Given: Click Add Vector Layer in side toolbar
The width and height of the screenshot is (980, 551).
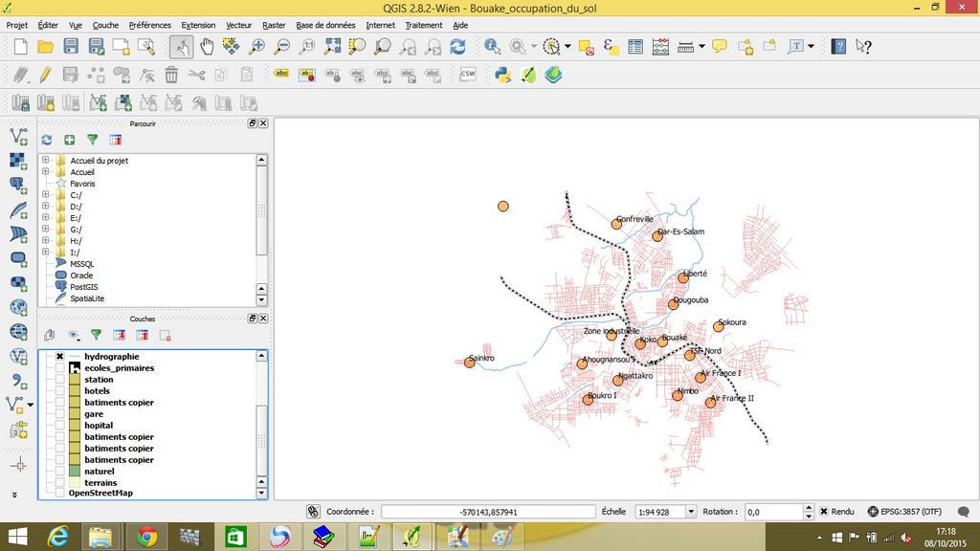Looking at the screenshot, I should pos(18,136).
